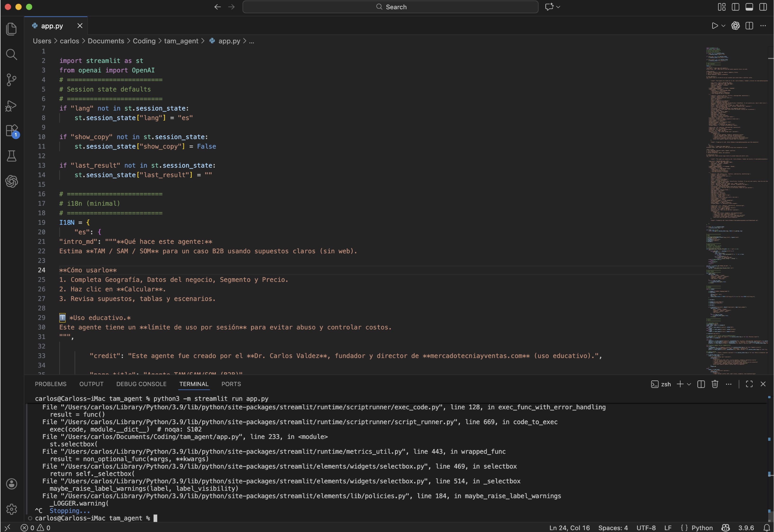Toggle the secondary side bar layout button

tap(763, 7)
